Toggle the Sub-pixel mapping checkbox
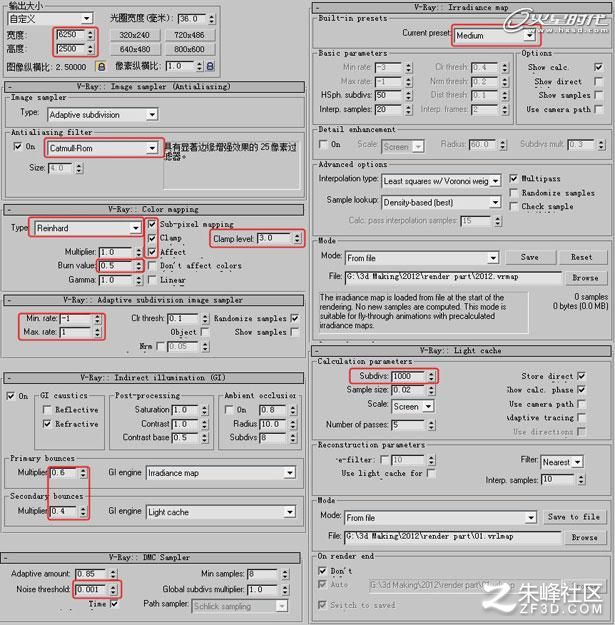The image size is (615, 625). pos(151,224)
